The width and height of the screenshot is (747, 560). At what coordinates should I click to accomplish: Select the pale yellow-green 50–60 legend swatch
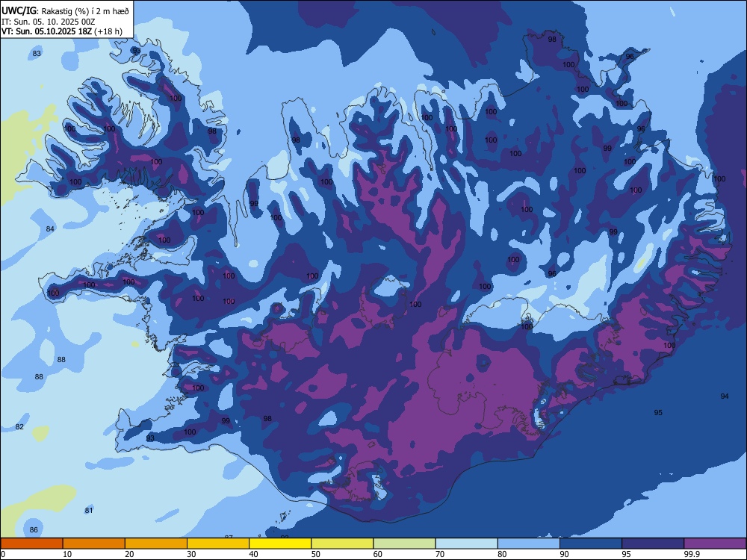click(x=343, y=544)
